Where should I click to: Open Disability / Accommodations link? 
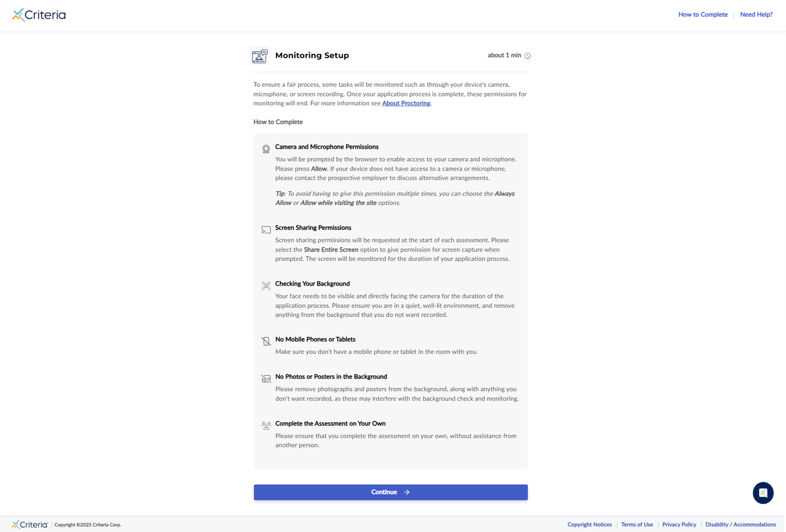(740, 524)
